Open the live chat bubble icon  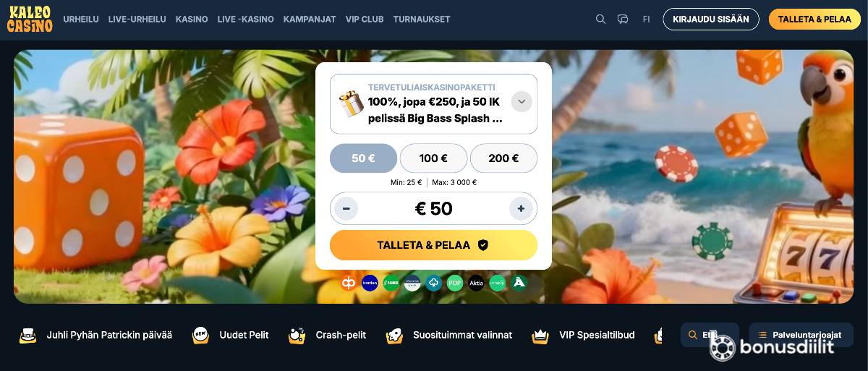click(x=623, y=20)
